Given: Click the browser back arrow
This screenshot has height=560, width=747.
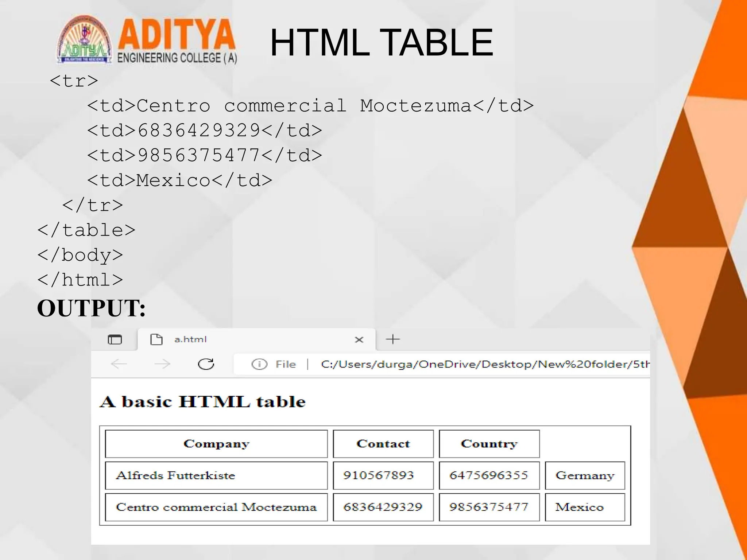Looking at the screenshot, I should (119, 364).
